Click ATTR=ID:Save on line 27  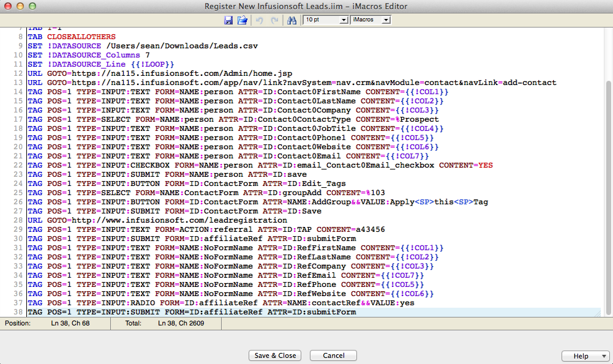[x=291, y=211]
